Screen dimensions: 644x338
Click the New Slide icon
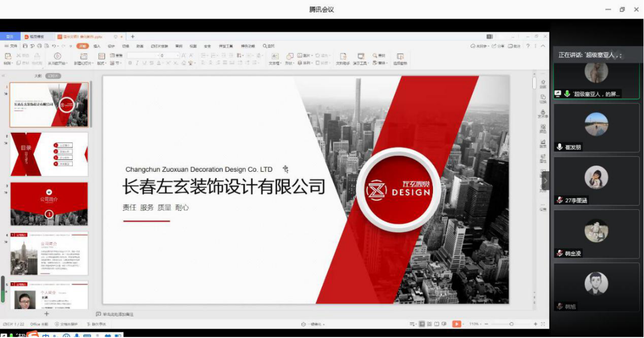pos(83,56)
